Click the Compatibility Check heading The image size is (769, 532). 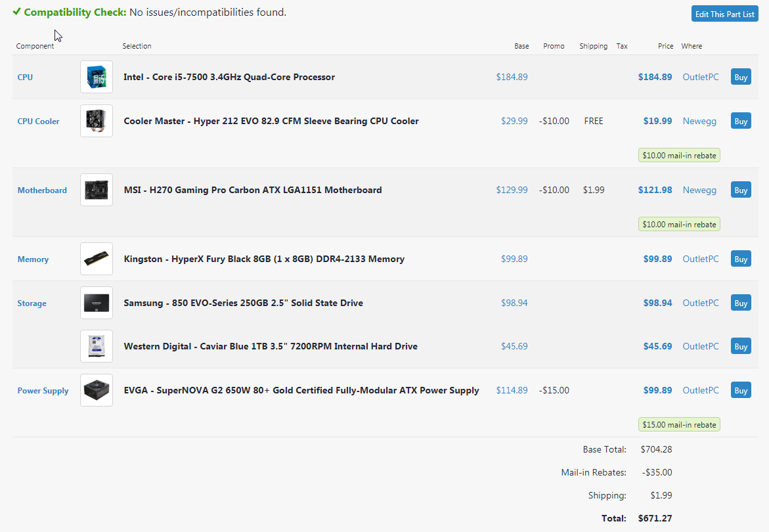[x=75, y=12]
